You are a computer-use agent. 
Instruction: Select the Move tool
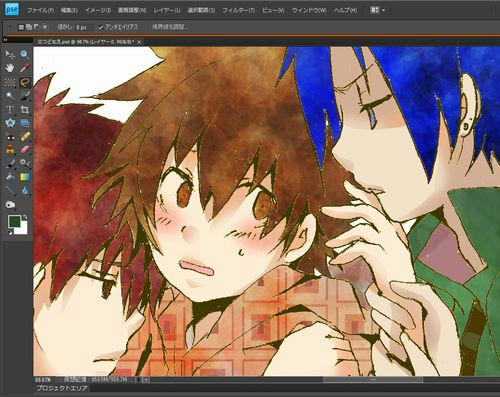pos(10,54)
